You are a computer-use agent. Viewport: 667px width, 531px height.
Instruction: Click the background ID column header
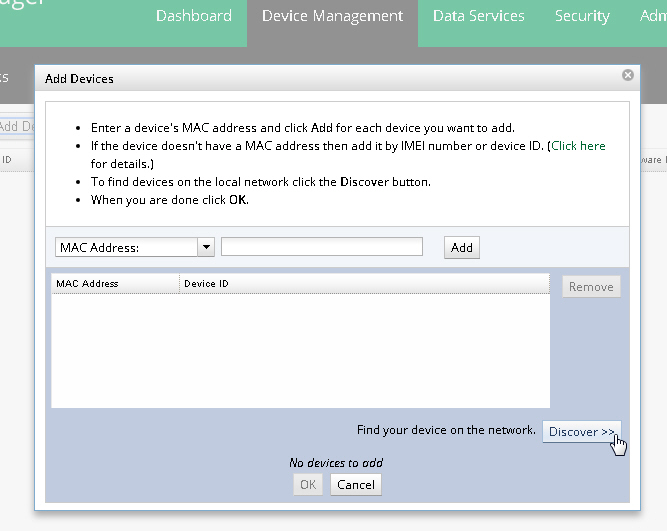8,159
